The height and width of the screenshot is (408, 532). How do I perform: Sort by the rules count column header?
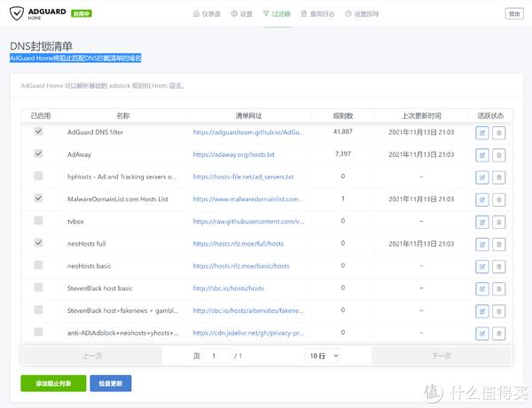click(x=342, y=115)
